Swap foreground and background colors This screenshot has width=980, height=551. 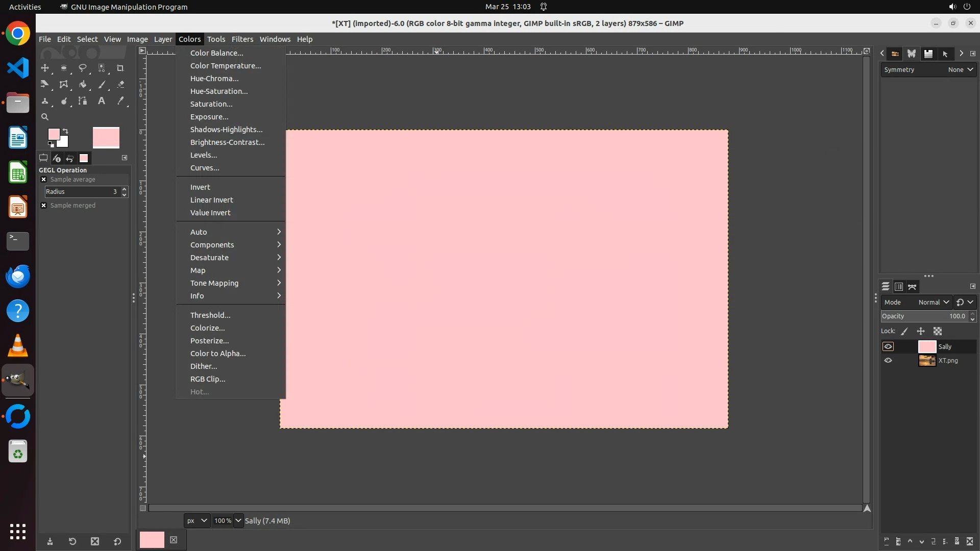point(65,131)
